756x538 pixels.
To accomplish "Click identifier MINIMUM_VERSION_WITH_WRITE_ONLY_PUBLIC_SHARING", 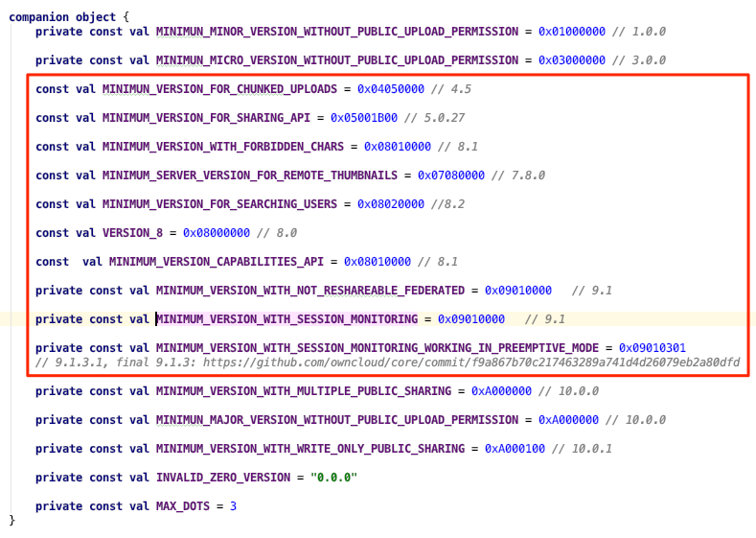I will [310, 449].
